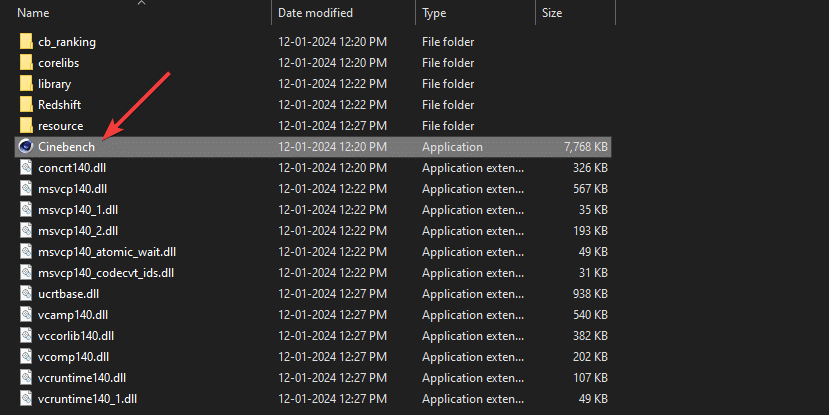Sort by the Type column header
Image resolution: width=829 pixels, height=415 pixels.
(434, 13)
